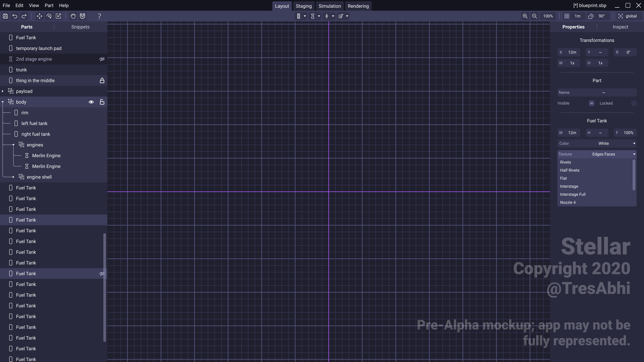The width and height of the screenshot is (644, 362).
Task: Open the engine part insert dropdown arrow
Action: [x=319, y=16]
